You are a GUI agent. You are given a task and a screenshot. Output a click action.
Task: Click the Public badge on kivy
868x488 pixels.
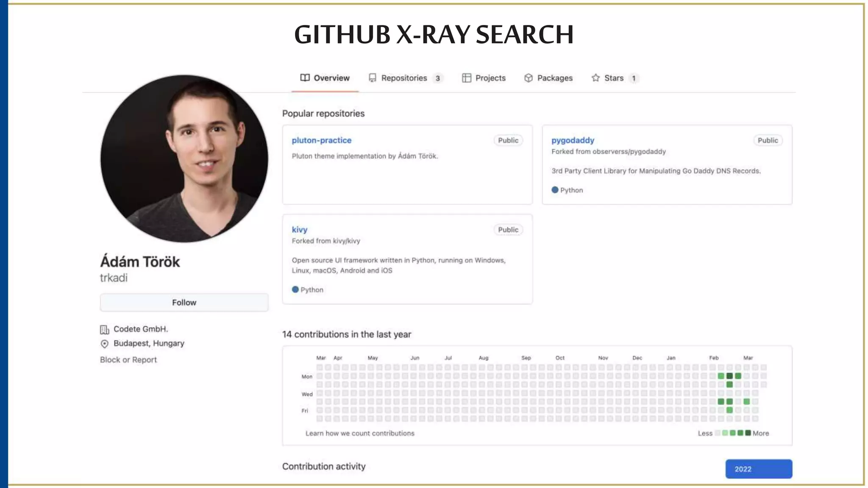click(508, 230)
